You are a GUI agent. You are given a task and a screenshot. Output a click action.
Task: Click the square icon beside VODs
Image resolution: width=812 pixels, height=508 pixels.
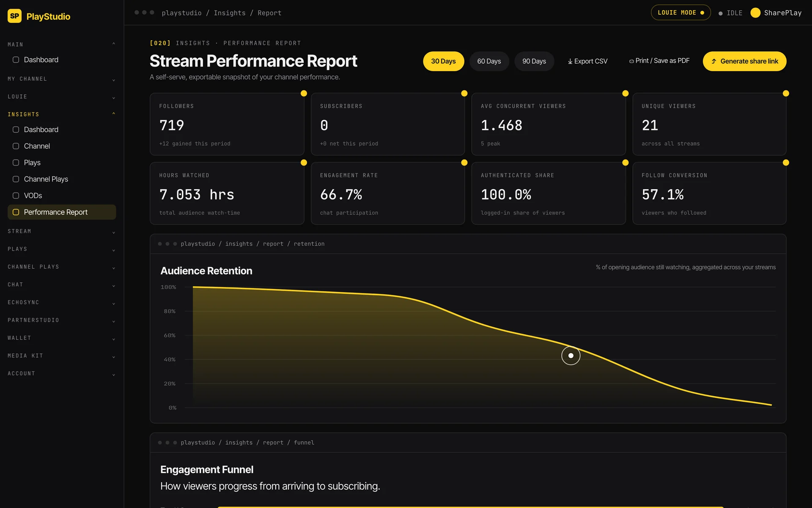click(16, 196)
